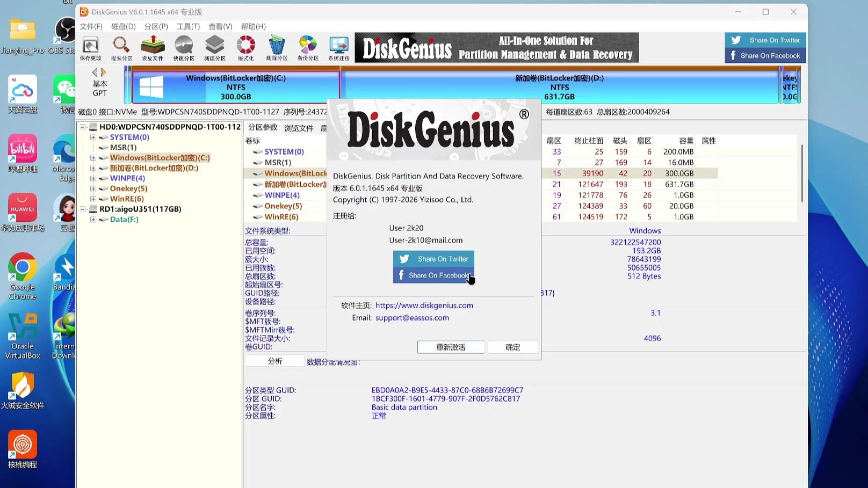The image size is (868, 488).
Task: Click the DiskGenius app icon in title bar
Action: pos(84,12)
